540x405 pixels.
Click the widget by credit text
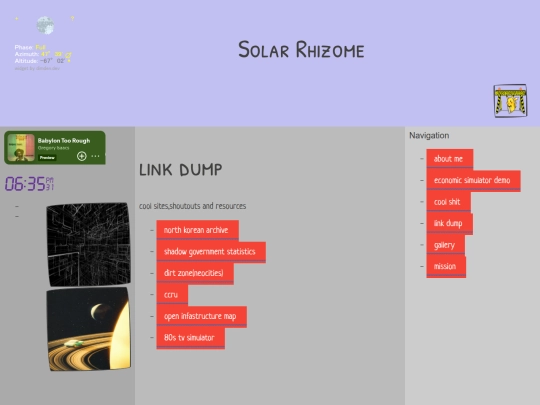[37, 69]
